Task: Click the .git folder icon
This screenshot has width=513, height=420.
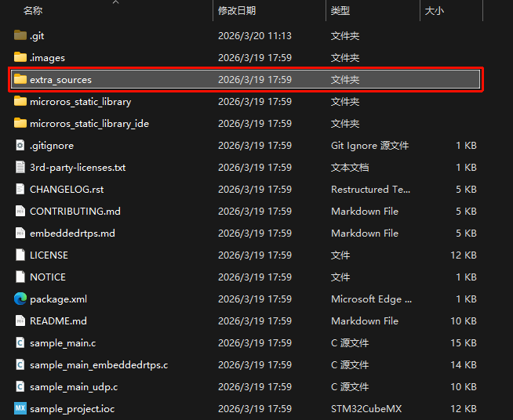Action: [x=20, y=35]
